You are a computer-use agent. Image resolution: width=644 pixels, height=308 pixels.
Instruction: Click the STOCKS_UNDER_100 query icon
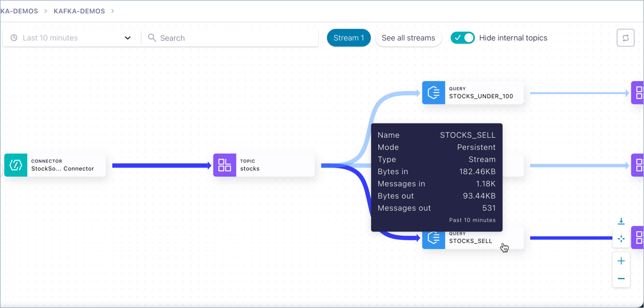434,93
